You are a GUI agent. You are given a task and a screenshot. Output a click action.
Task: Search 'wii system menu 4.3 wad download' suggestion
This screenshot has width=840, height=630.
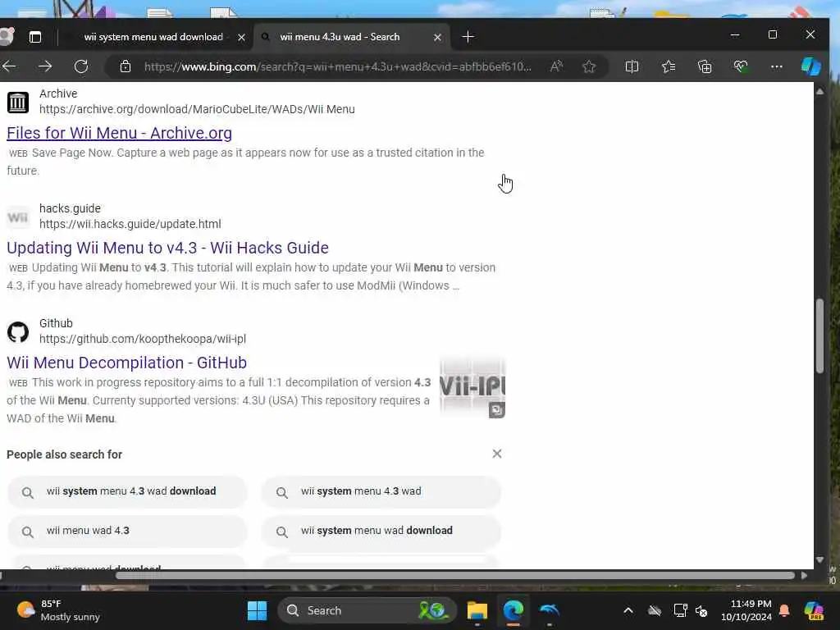click(127, 492)
